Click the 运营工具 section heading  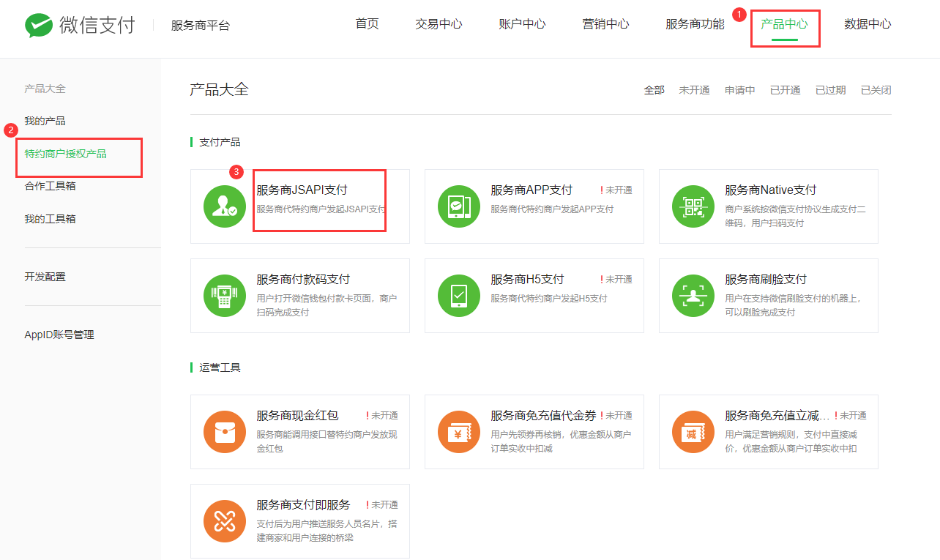pos(220,367)
